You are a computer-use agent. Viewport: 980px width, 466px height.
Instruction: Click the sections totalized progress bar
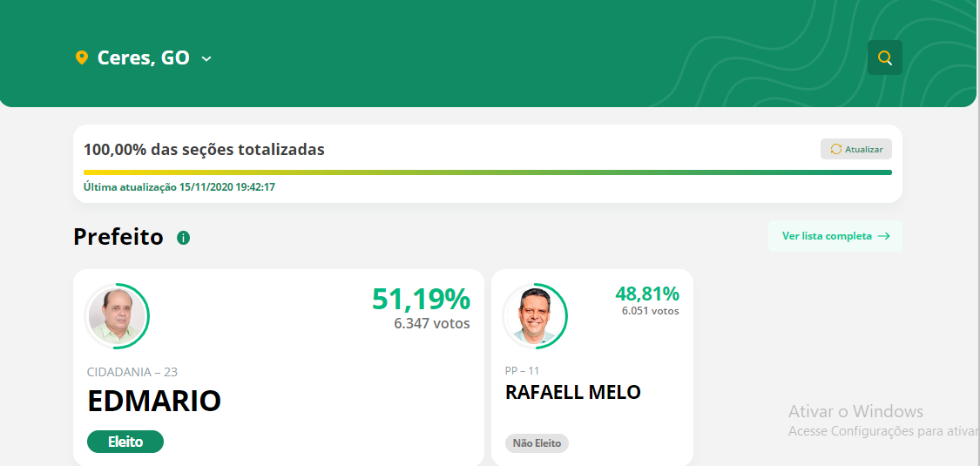pyautogui.click(x=488, y=172)
